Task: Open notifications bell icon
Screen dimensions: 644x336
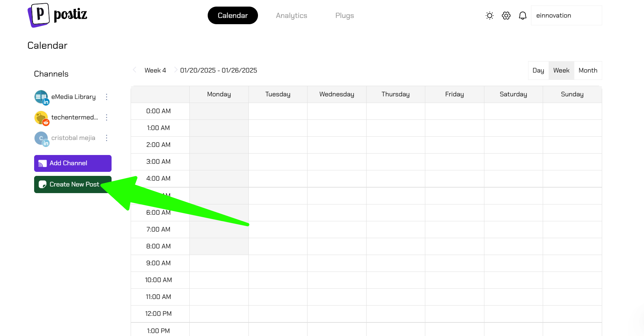Action: point(523,15)
